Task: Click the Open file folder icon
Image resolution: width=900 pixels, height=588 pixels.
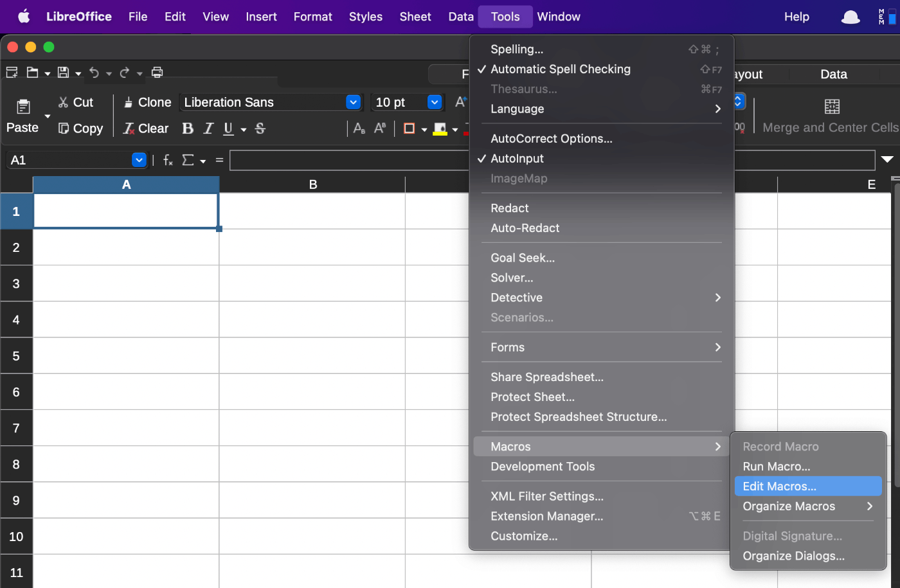Action: coord(32,73)
